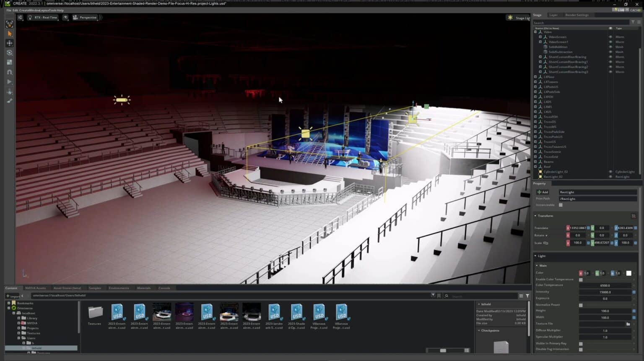Click the Add button in the Property panel
This screenshot has width=644, height=361.
tap(543, 192)
